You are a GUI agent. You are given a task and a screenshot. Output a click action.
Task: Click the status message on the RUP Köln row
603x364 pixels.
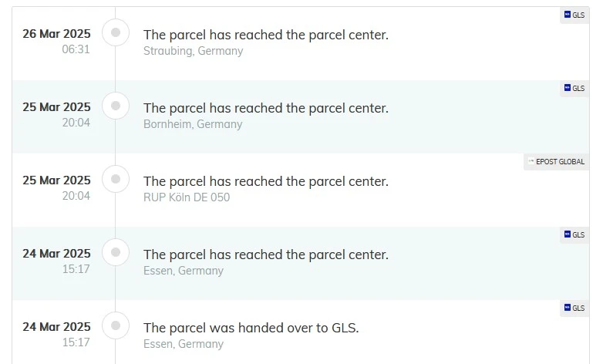[266, 182]
